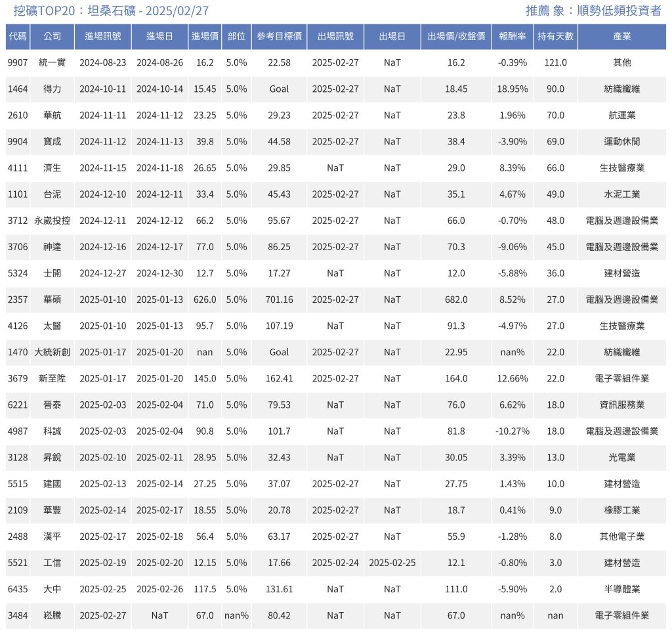This screenshot has height=635, width=672.
Task: Click the 部位 column header
Action: (x=236, y=36)
